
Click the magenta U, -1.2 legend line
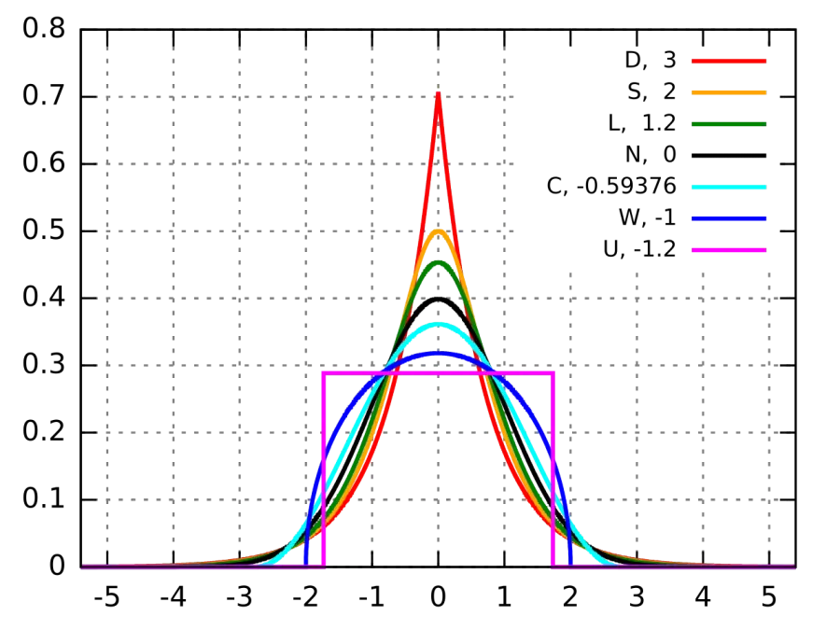[x=729, y=249]
